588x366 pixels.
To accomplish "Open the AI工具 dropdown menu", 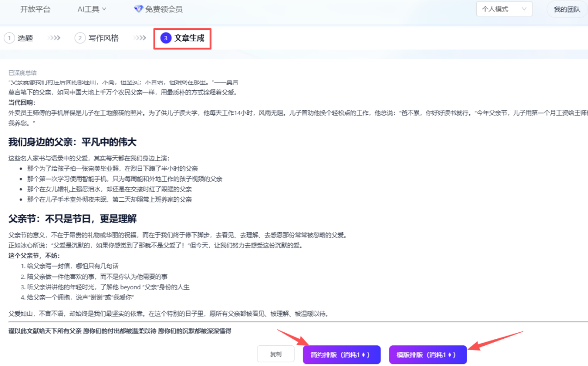I will click(x=91, y=9).
